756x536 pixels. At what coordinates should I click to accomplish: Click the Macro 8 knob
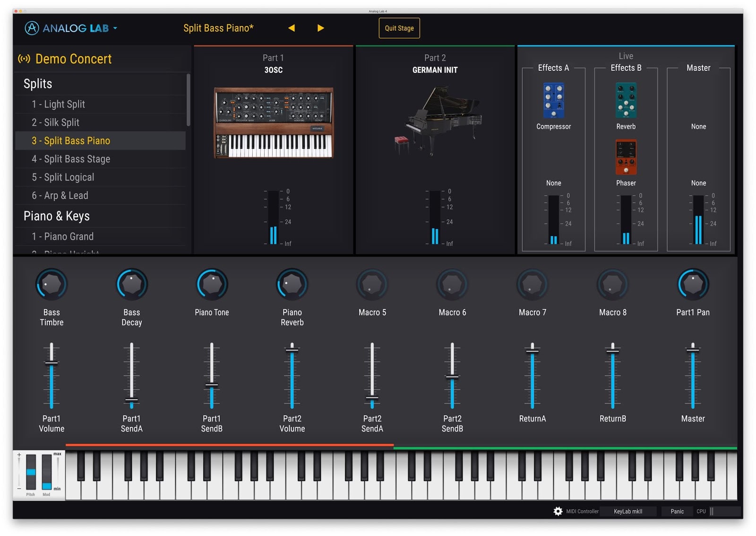pyautogui.click(x=613, y=284)
